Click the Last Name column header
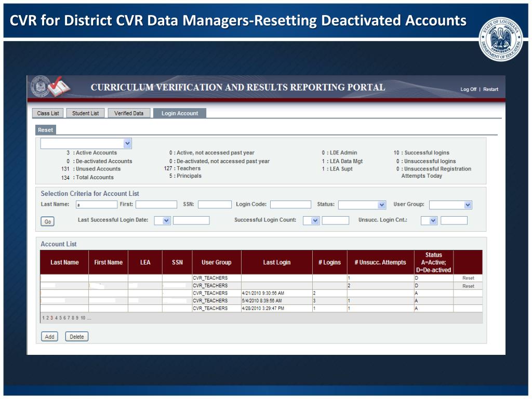Image resolution: width=532 pixels, height=399 pixels. pos(64,262)
